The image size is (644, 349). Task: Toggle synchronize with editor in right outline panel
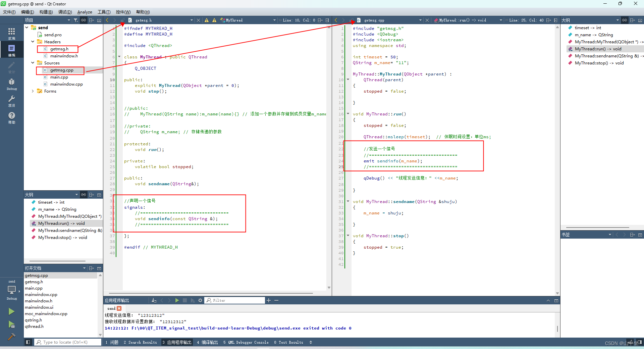tap(625, 20)
